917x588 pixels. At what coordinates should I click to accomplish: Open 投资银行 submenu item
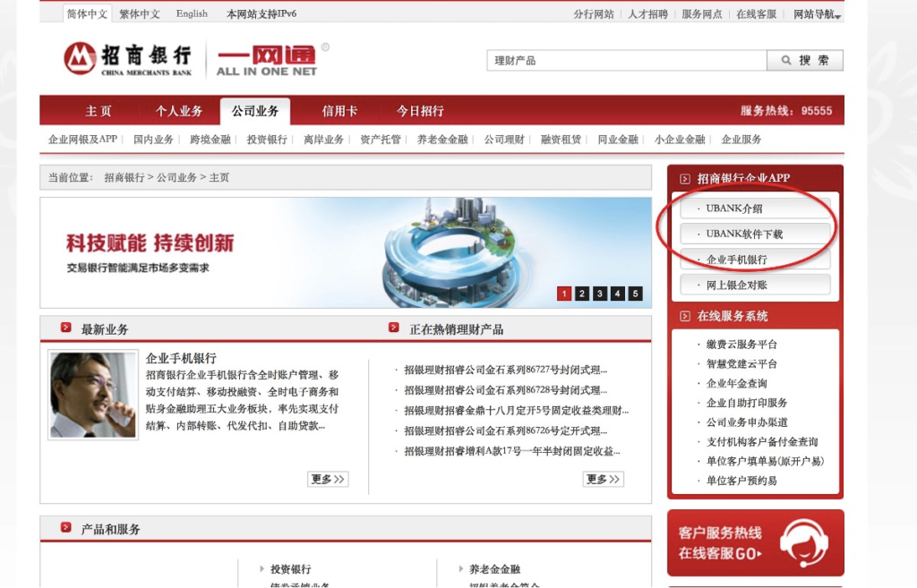[x=267, y=139]
